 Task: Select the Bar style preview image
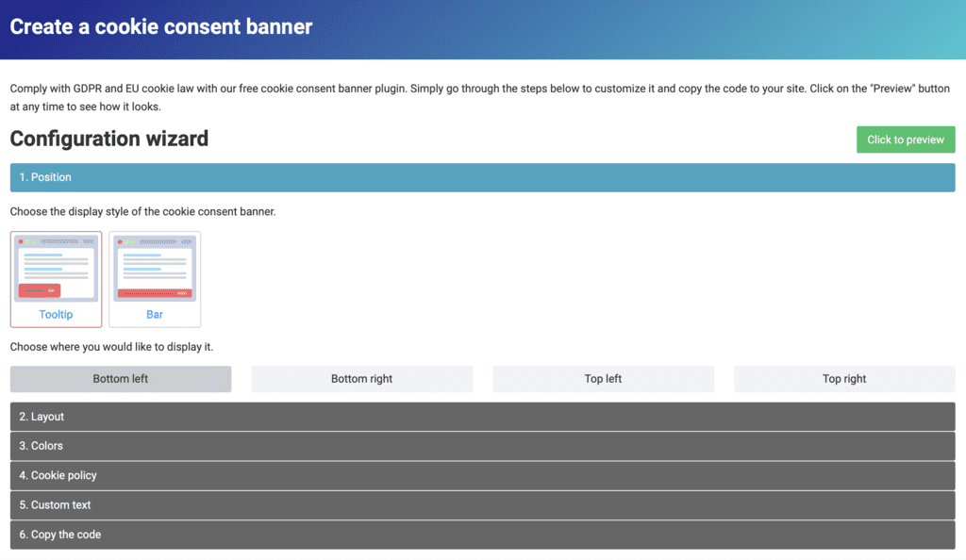155,268
